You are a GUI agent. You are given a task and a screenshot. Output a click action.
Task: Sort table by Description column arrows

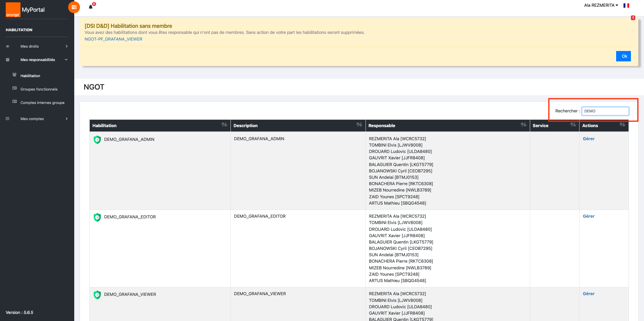point(359,125)
